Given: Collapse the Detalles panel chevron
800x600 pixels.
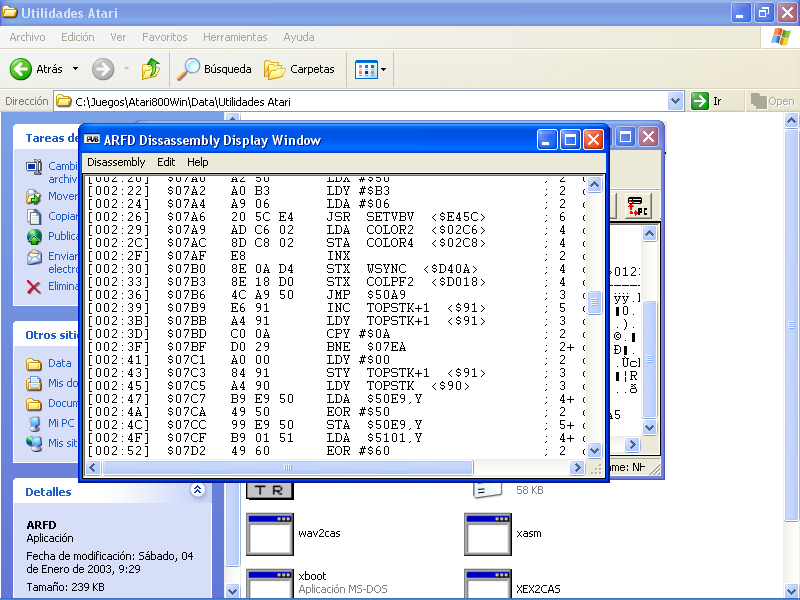Looking at the screenshot, I should pyautogui.click(x=197, y=490).
